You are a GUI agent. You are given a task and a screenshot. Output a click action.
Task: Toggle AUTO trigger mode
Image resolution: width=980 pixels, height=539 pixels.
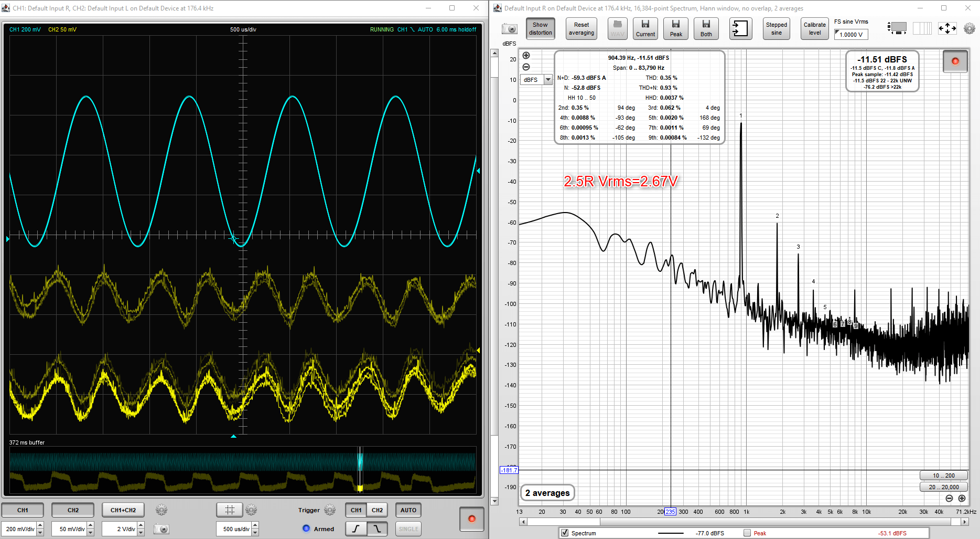[x=408, y=510]
